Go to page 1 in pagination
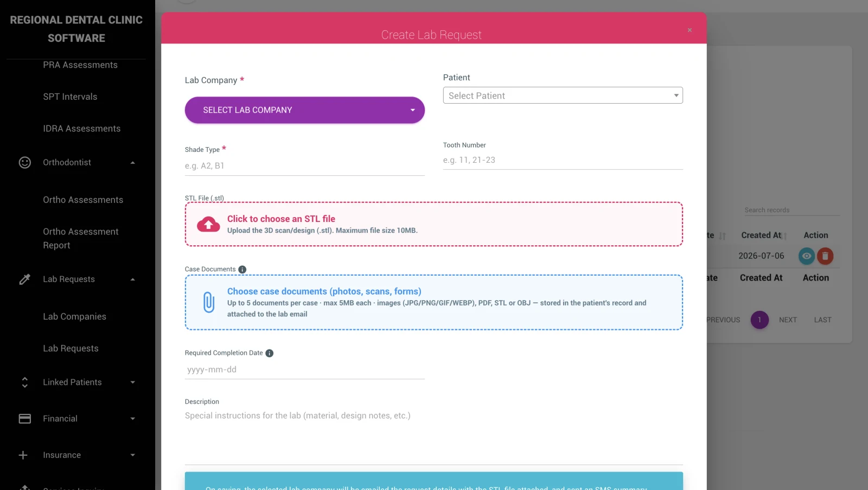Viewport: 868px width, 490px height. [x=759, y=320]
